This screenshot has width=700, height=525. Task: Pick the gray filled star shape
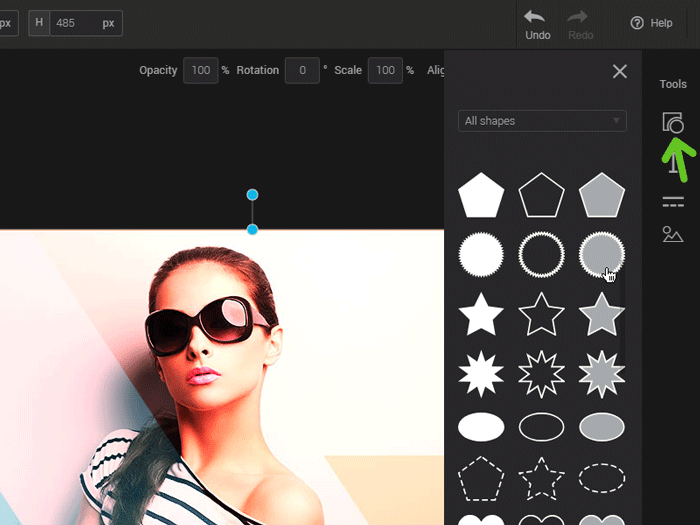tap(602, 315)
